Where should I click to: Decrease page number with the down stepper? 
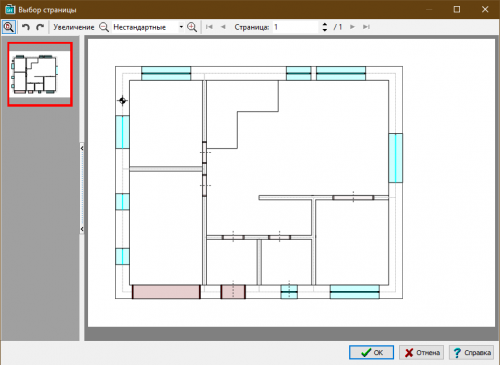tap(325, 30)
